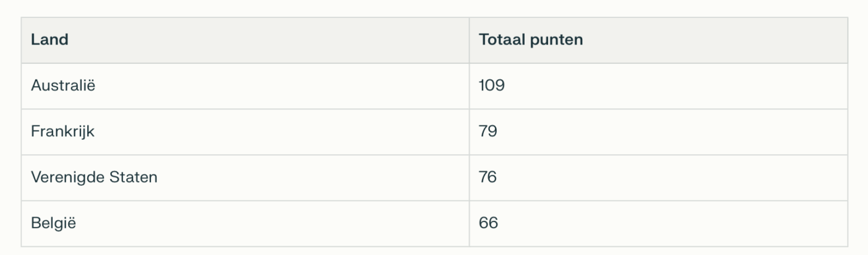Image resolution: width=868 pixels, height=255 pixels.
Task: Select the 'België' cell
Action: tap(53, 223)
